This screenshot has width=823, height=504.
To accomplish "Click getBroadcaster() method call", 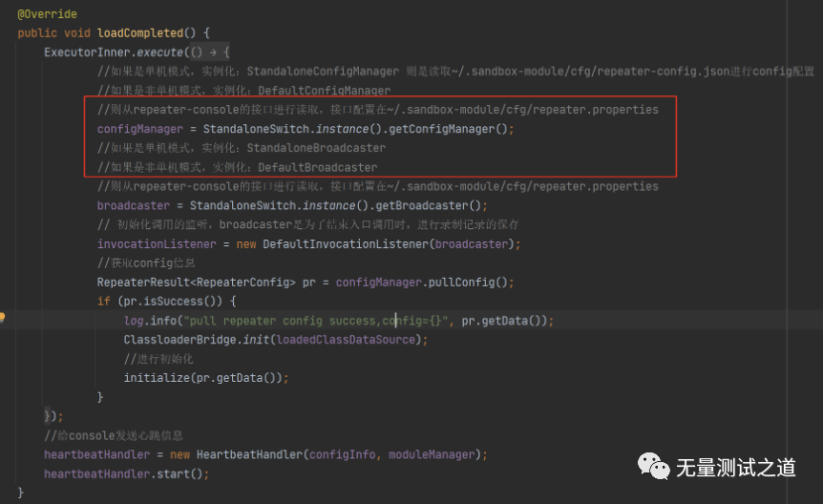I will (x=429, y=206).
